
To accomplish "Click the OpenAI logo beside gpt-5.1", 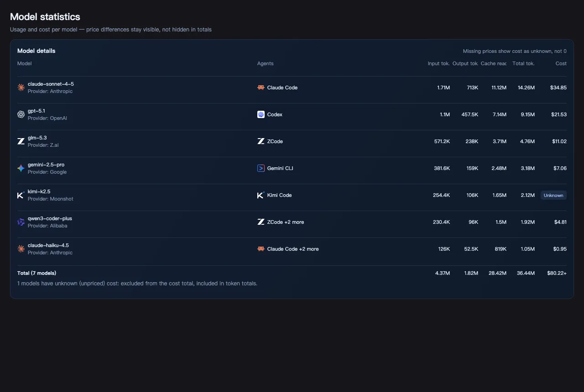I will click(x=21, y=114).
